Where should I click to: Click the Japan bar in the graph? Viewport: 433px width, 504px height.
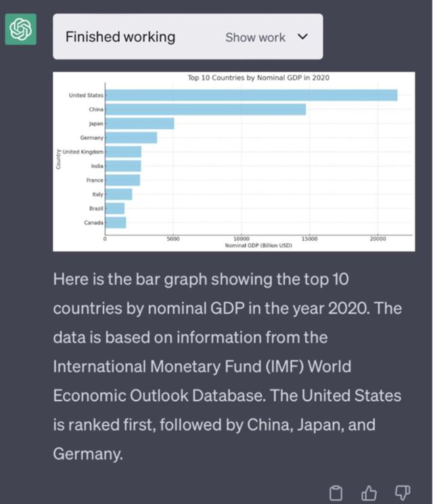pos(140,124)
